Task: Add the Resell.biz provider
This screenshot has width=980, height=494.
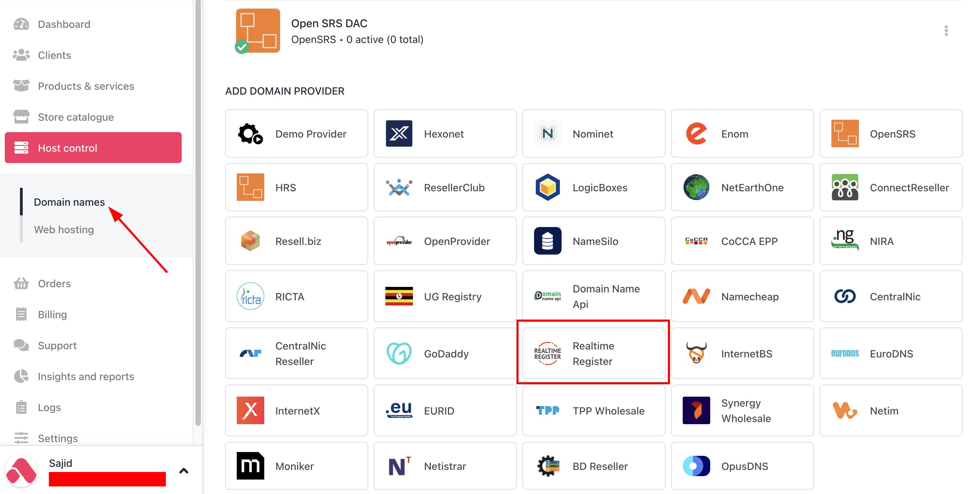Action: point(296,241)
